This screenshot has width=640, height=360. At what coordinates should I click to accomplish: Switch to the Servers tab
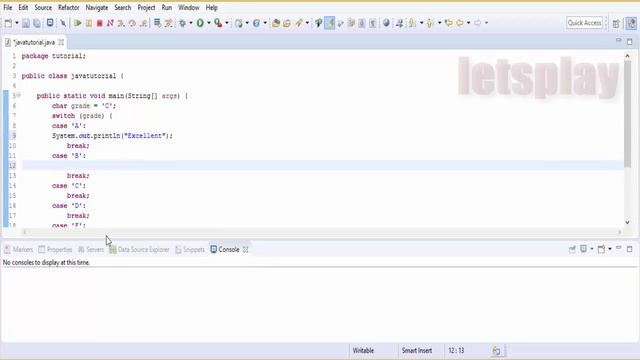pos(91,249)
